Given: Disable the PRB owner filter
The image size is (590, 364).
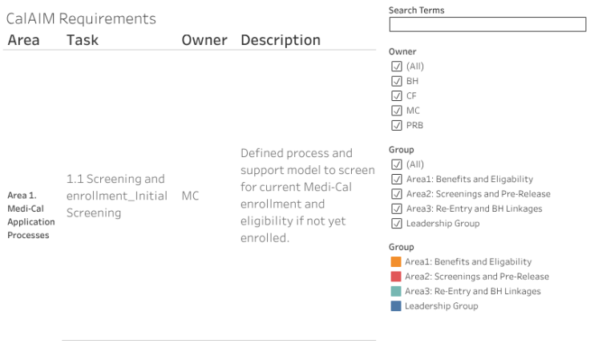Looking at the screenshot, I should pyautogui.click(x=396, y=125).
